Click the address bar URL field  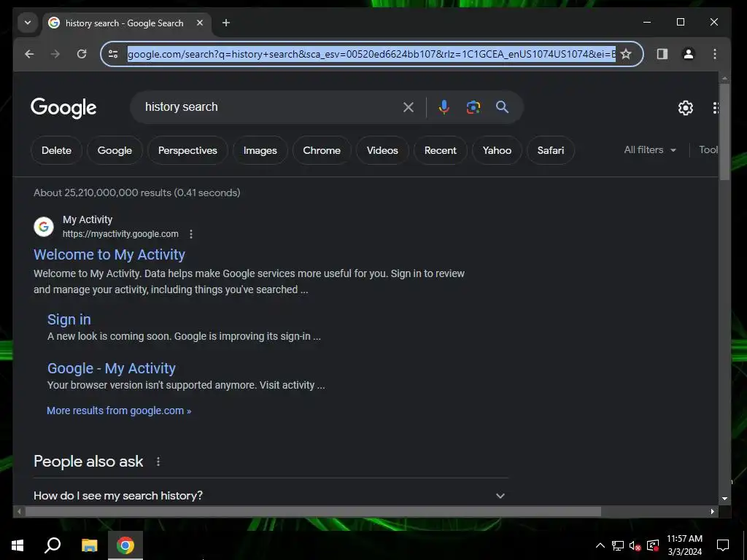tap(371, 54)
